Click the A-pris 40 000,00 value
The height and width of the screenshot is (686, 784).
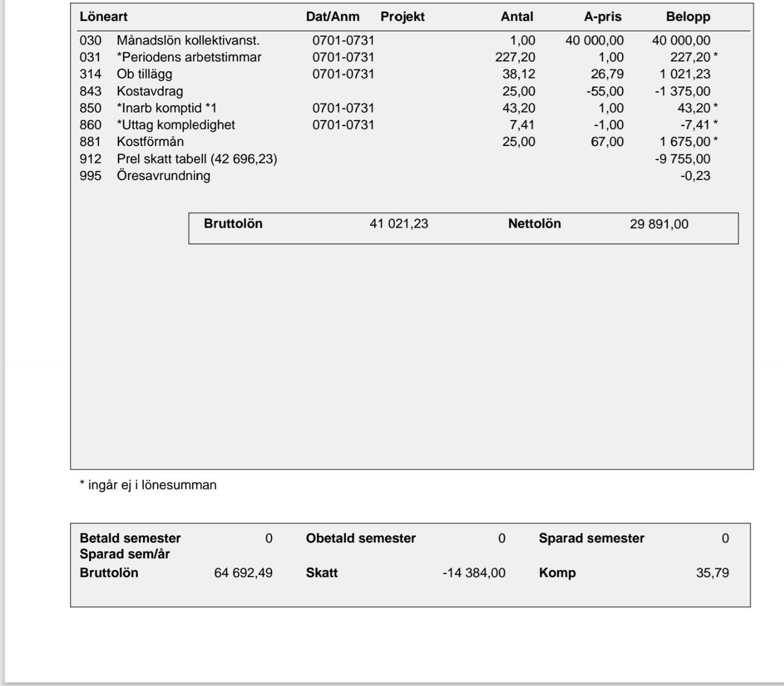pyautogui.click(x=595, y=40)
